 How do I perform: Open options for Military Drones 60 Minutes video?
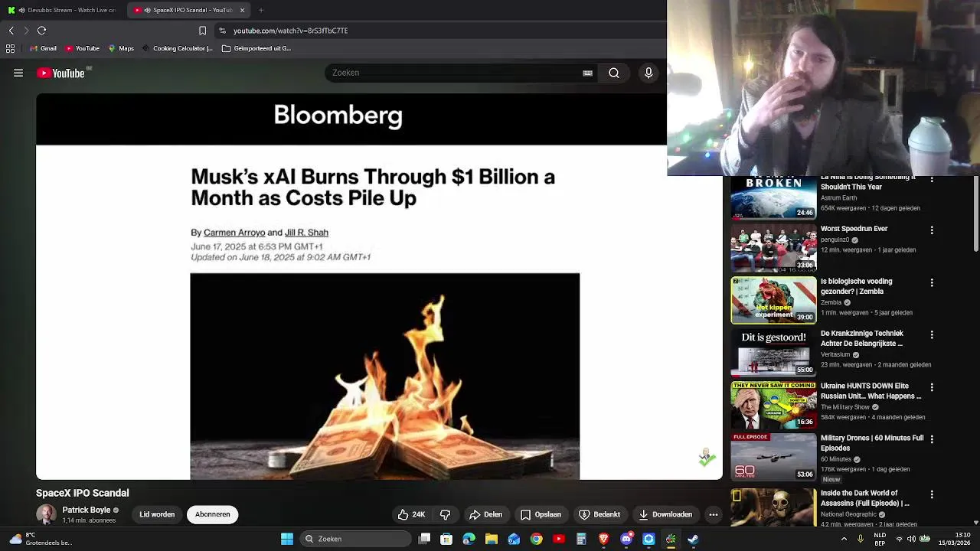click(932, 440)
